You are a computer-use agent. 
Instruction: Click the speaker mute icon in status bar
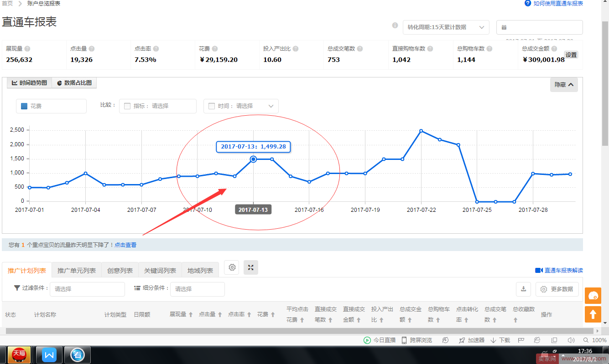coord(571,340)
